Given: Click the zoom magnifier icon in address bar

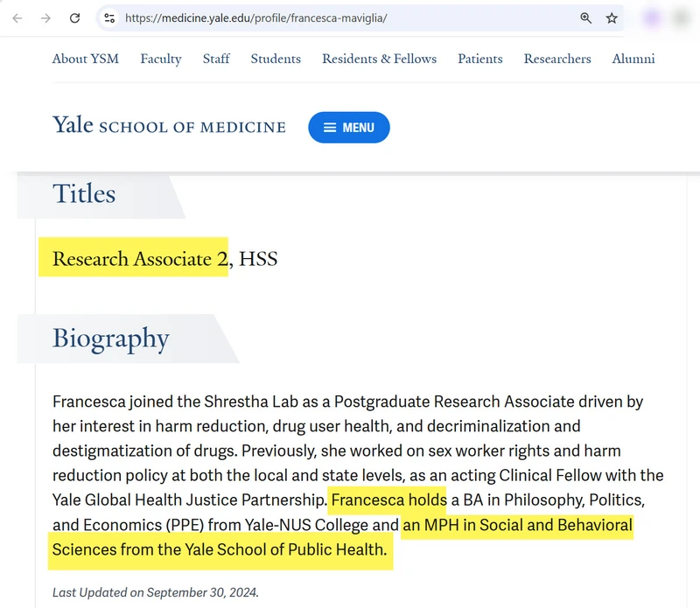Looking at the screenshot, I should pyautogui.click(x=586, y=18).
